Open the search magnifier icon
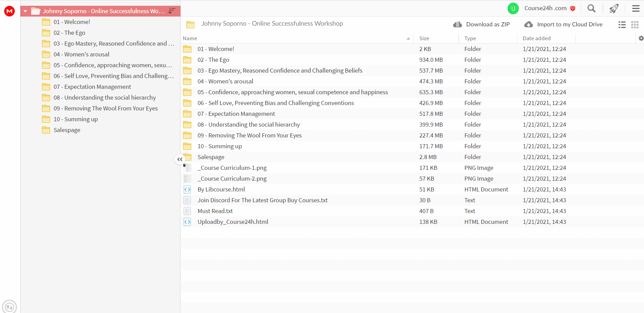This screenshot has width=644, height=313. [591, 8]
